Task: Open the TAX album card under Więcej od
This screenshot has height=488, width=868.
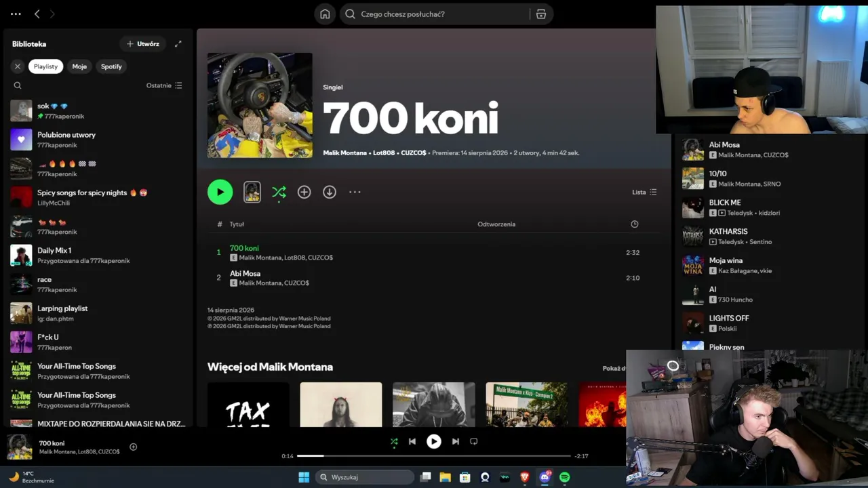Action: click(x=248, y=405)
